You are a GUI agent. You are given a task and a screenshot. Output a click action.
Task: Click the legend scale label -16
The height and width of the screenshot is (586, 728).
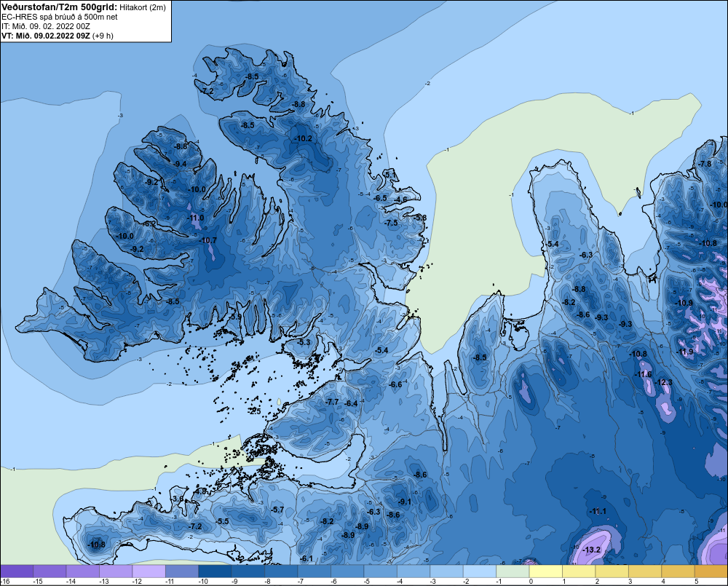pyautogui.click(x=5, y=582)
